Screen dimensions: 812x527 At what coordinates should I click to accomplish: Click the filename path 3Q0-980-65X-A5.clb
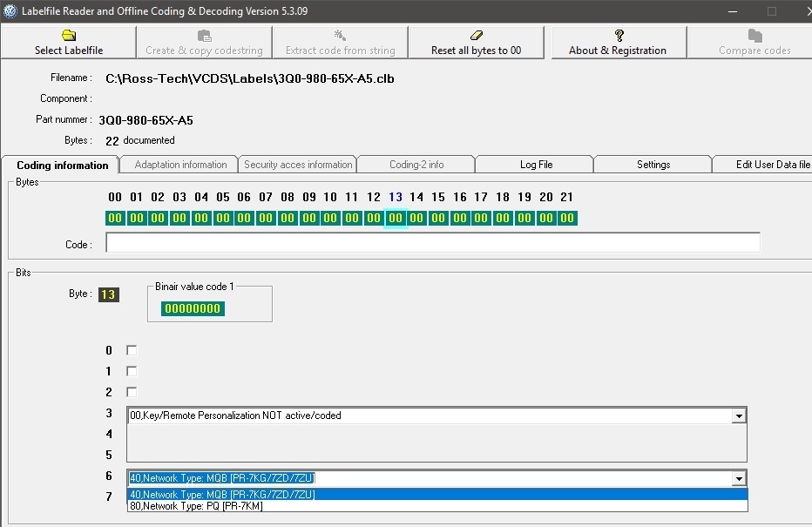coord(249,78)
